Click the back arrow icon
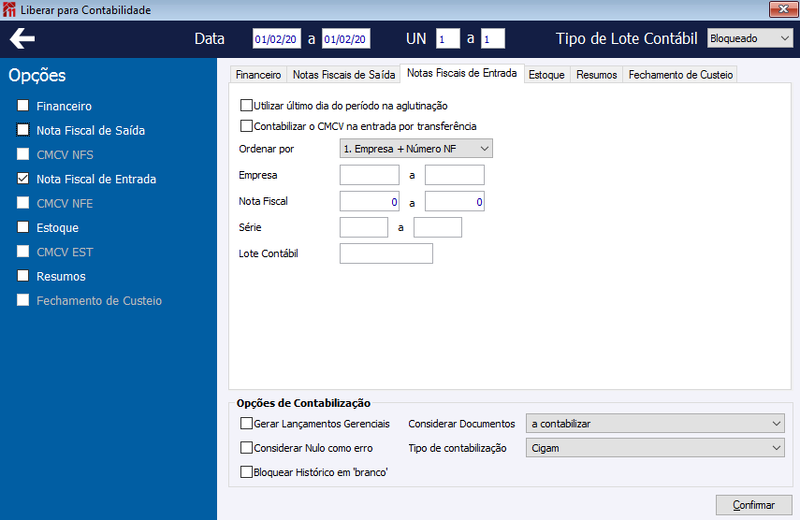The height and width of the screenshot is (520, 800). point(22,39)
